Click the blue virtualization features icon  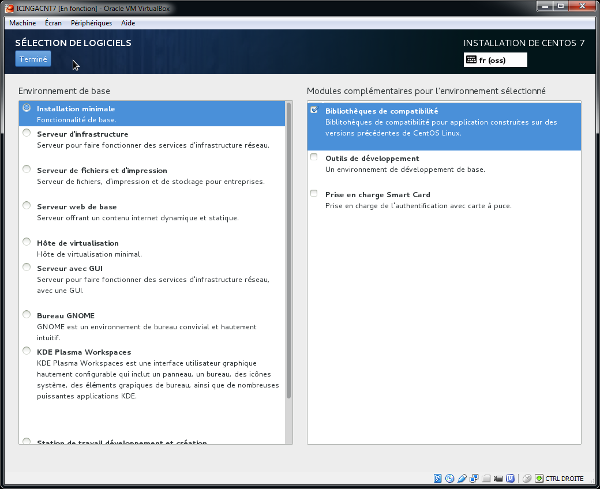click(510, 478)
